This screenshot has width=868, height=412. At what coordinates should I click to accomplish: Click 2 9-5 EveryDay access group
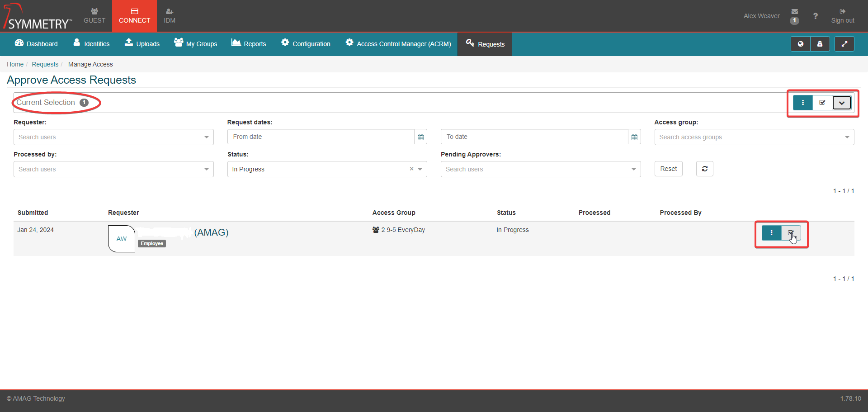click(399, 230)
